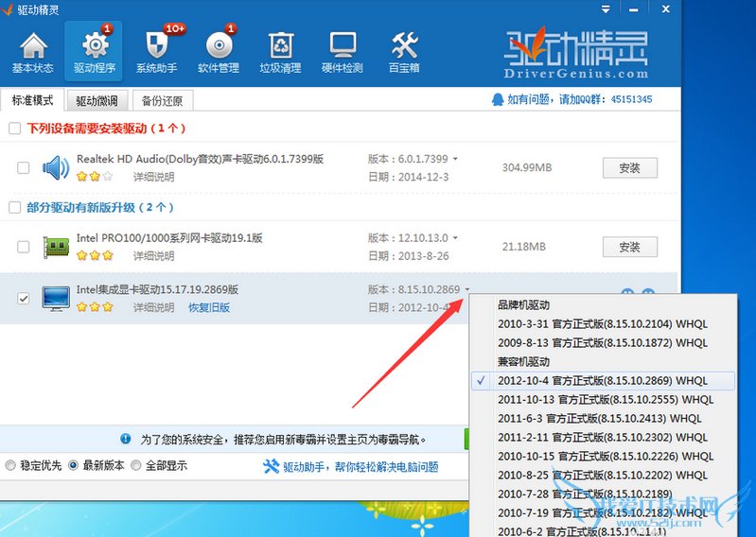Click Realtek HD Audio(Dolby音效)声卡驱动6.0.1.7399版 title
Screen dimensions: 756x537
(200, 159)
